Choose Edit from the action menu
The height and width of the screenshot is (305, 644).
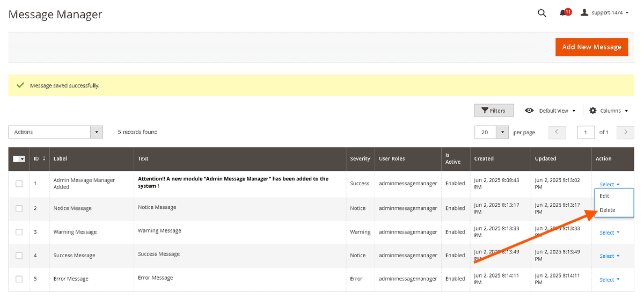[x=605, y=196]
